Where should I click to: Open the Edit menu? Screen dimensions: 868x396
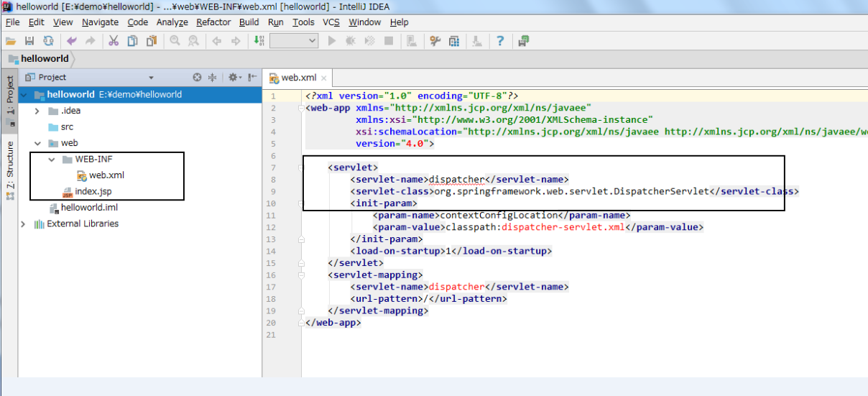36,22
